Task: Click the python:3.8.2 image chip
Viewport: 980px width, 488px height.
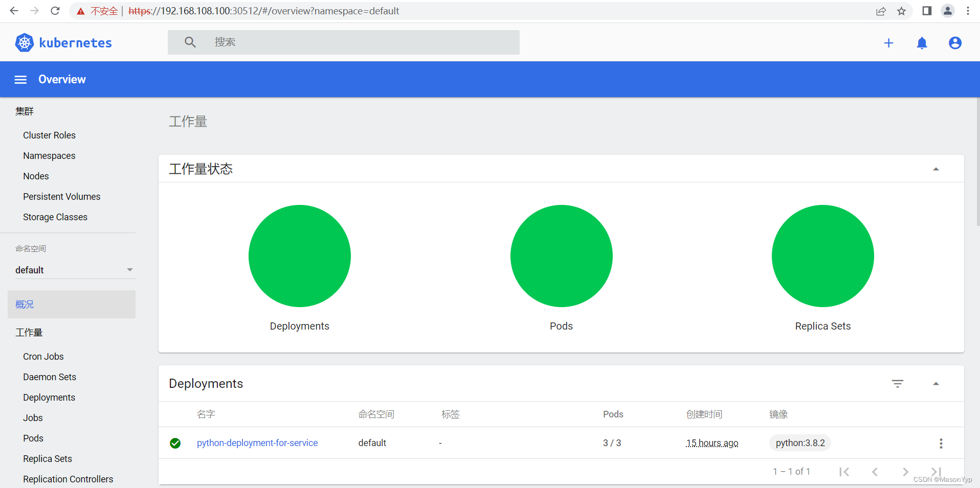Action: [800, 443]
